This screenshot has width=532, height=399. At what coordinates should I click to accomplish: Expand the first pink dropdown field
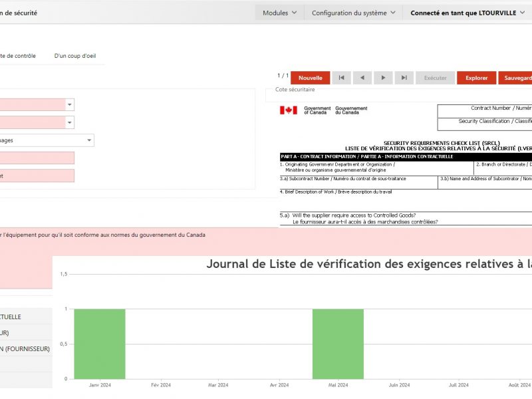click(70, 105)
